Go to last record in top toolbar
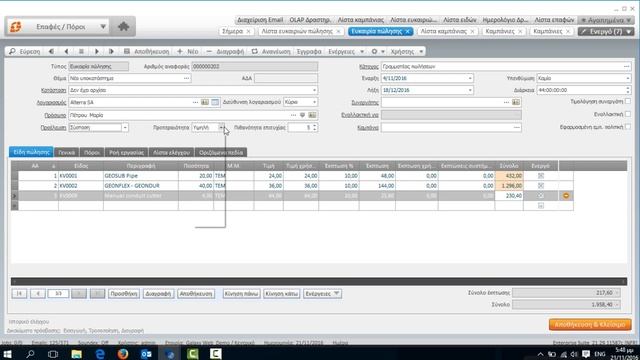640x360 pixels. tap(111, 51)
